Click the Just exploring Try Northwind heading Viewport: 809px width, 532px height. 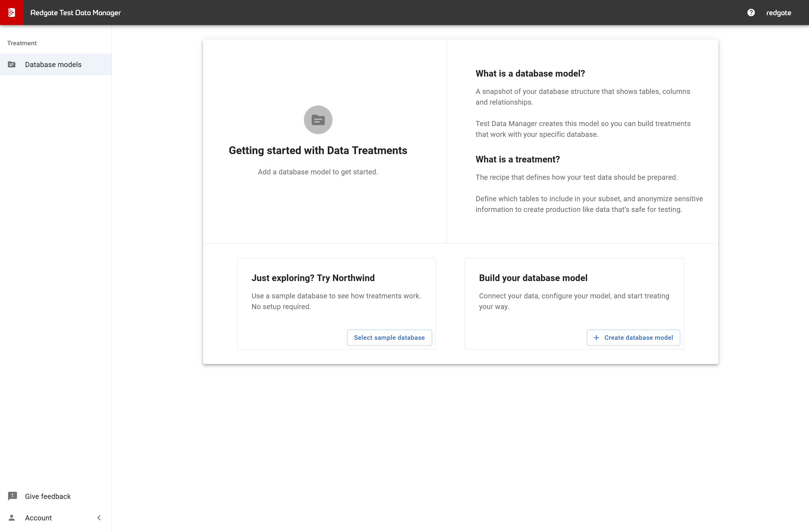coord(313,277)
